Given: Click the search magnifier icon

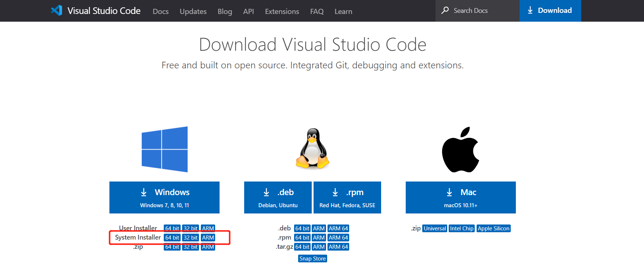Looking at the screenshot, I should [445, 10].
